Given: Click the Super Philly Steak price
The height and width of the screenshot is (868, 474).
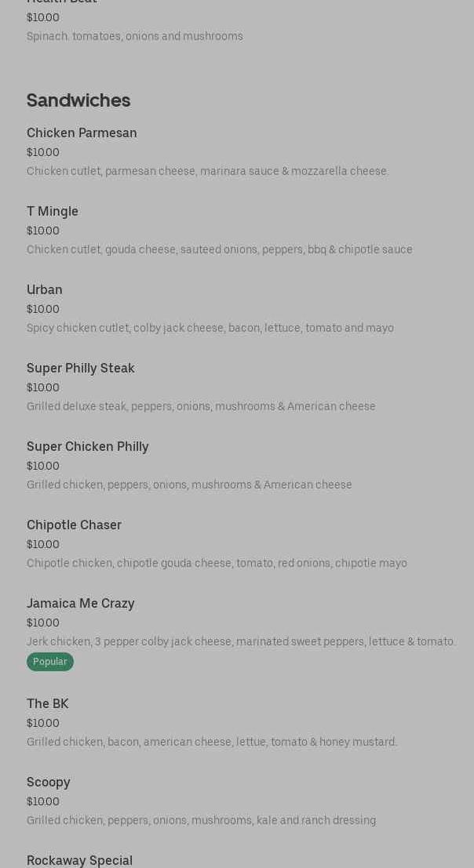Looking at the screenshot, I should pos(42,387).
